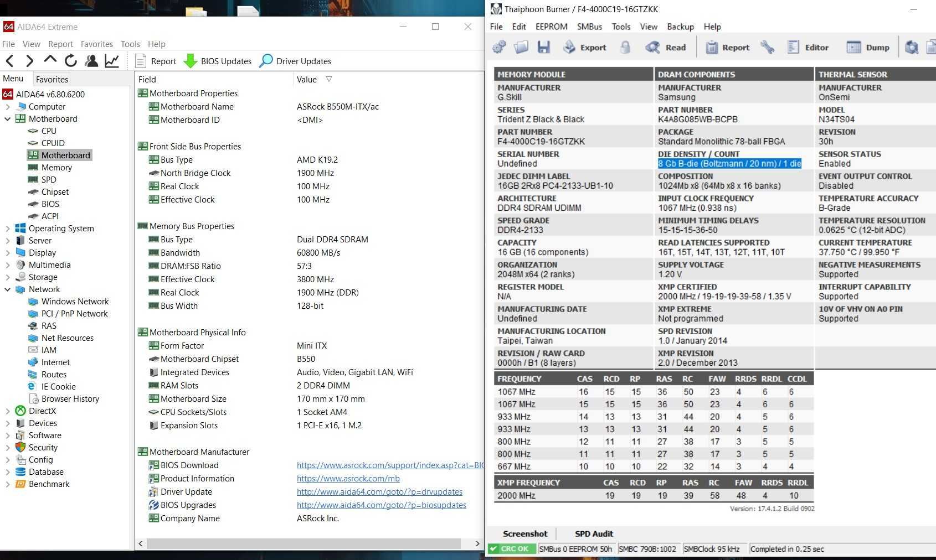Expand the Computer tree node
Viewport: 936px width, 560px height.
8,106
